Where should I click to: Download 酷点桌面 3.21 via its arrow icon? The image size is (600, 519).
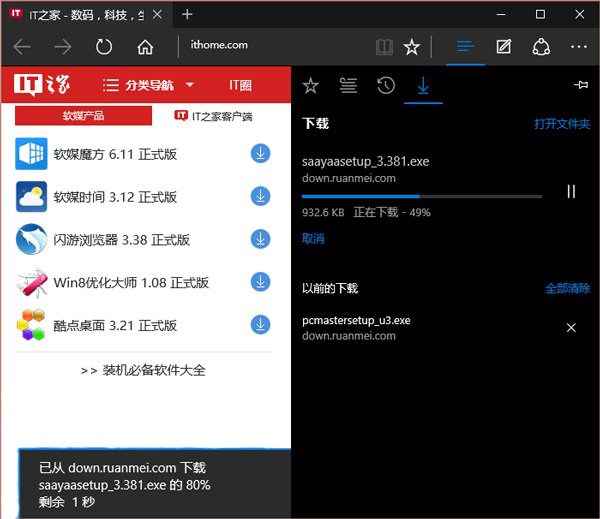(261, 325)
